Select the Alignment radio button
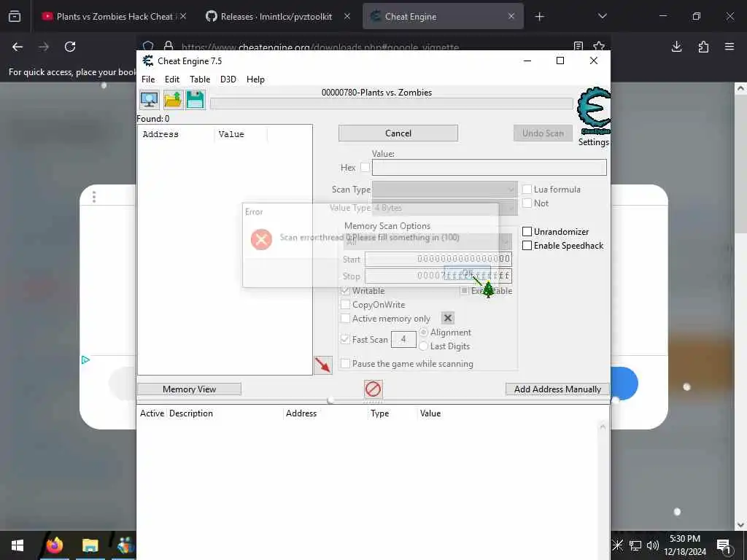Viewport: 747px width, 560px height. tap(423, 332)
